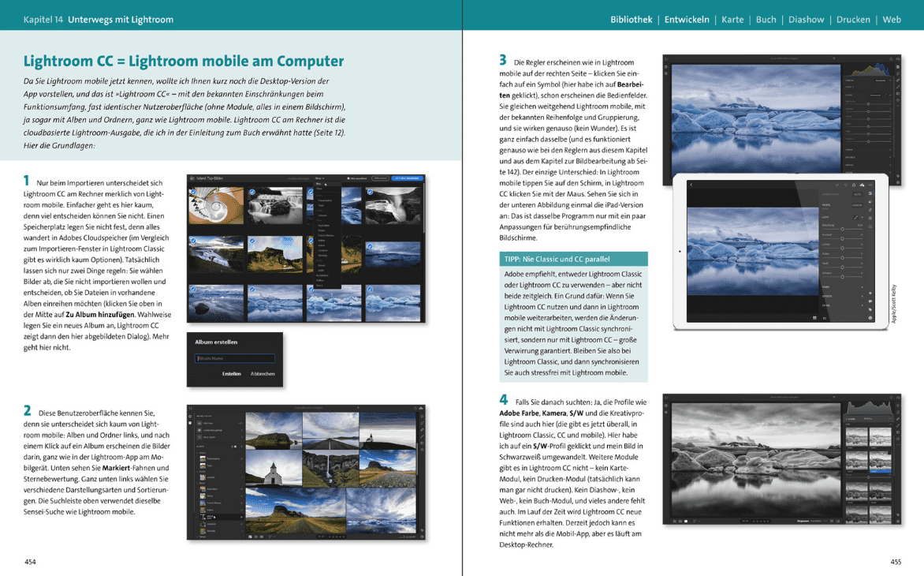Click Erstellen in the Album erstellen dialog
The height and width of the screenshot is (576, 924).
pyautogui.click(x=231, y=374)
